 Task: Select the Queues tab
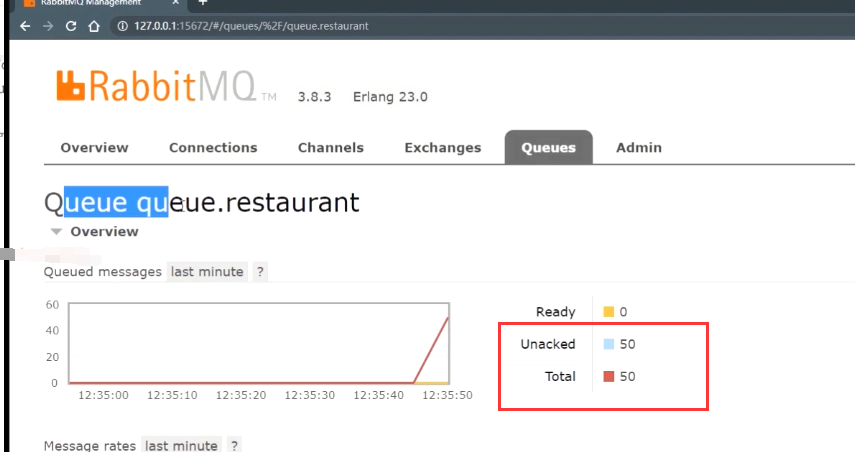coord(549,147)
